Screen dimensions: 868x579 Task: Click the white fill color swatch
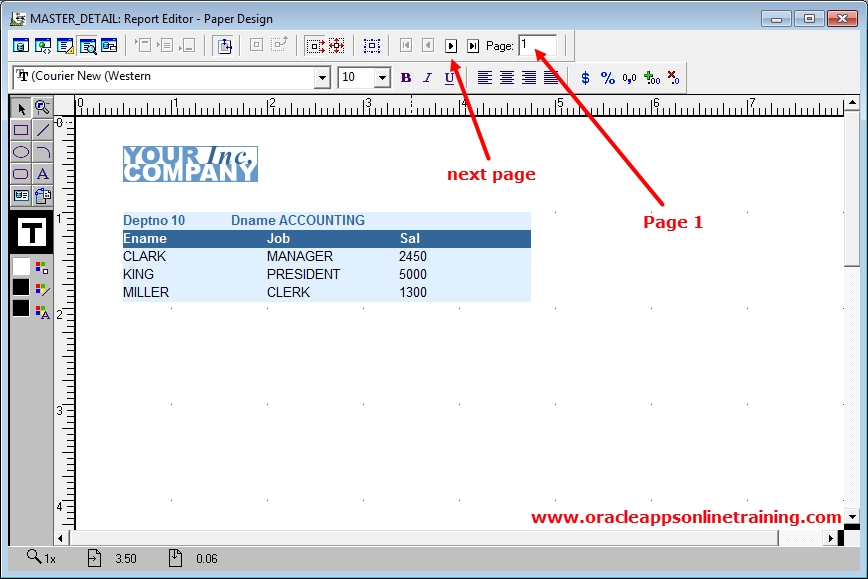click(21, 267)
